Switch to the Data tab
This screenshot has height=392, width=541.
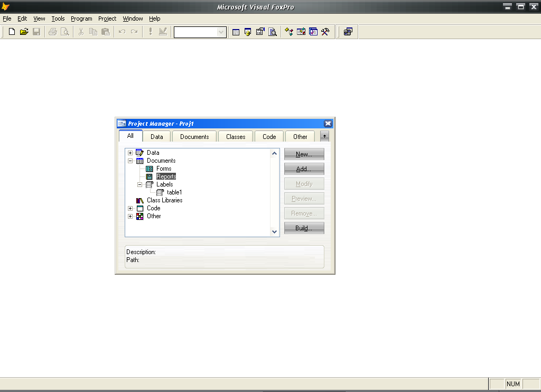tap(156, 137)
